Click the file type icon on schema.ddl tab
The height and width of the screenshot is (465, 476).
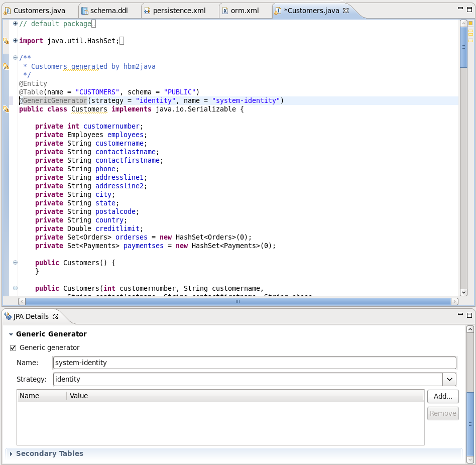(x=85, y=10)
